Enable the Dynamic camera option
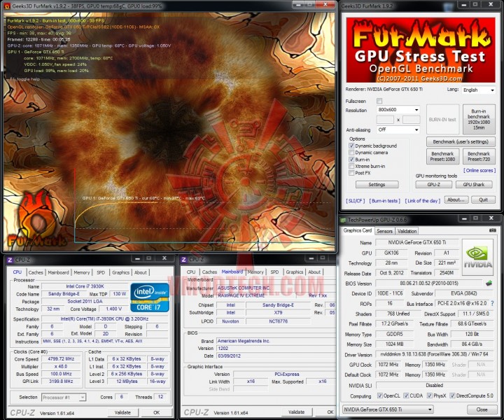The image size is (504, 420). 351,153
